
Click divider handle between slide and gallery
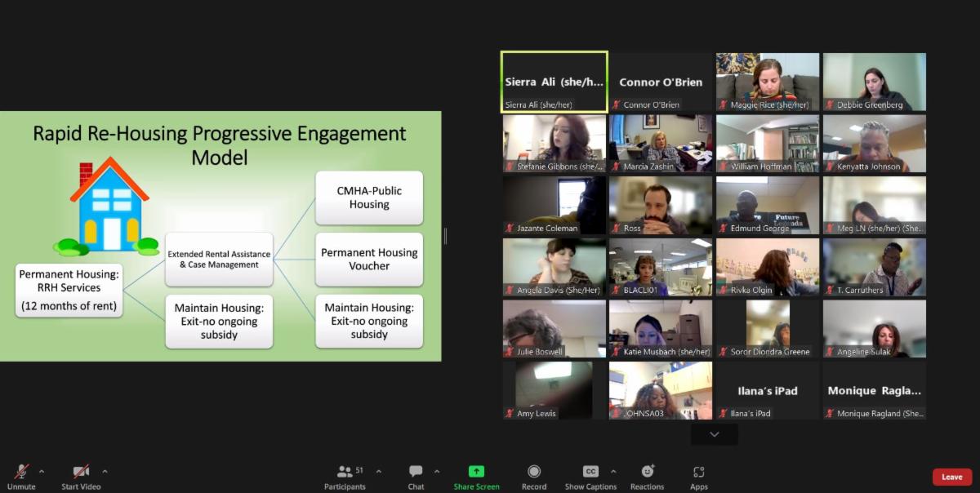pyautogui.click(x=445, y=236)
